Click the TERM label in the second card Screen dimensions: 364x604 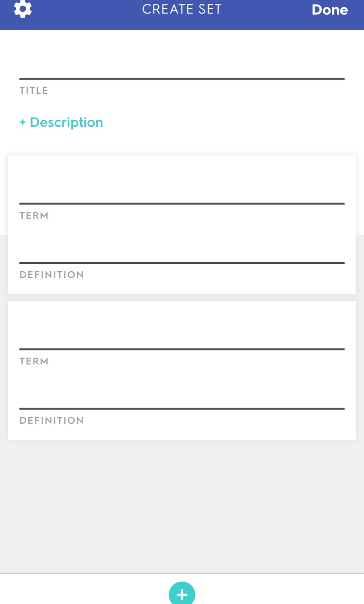(34, 362)
